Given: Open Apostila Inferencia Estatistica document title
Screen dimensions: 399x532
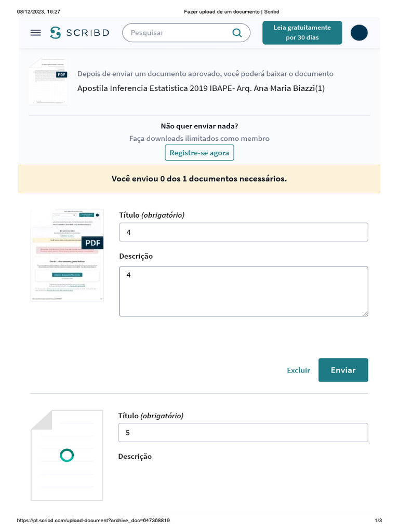Looking at the screenshot, I should (201, 88).
